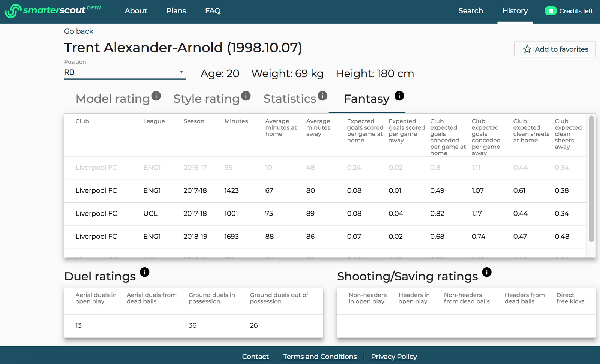Open the Plans menu item
Viewport: 600px width, 364px height.
click(176, 11)
